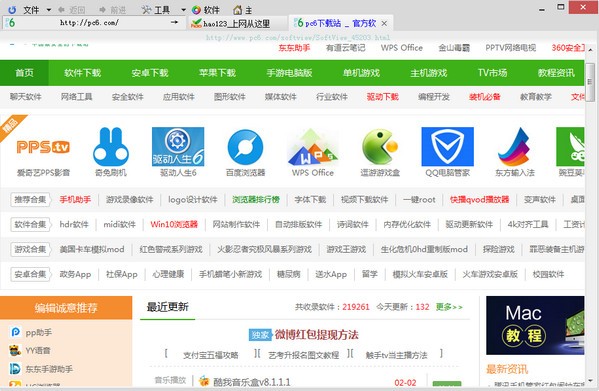Click the scrollbar down arrow
The image size is (599, 391).
click(590, 381)
